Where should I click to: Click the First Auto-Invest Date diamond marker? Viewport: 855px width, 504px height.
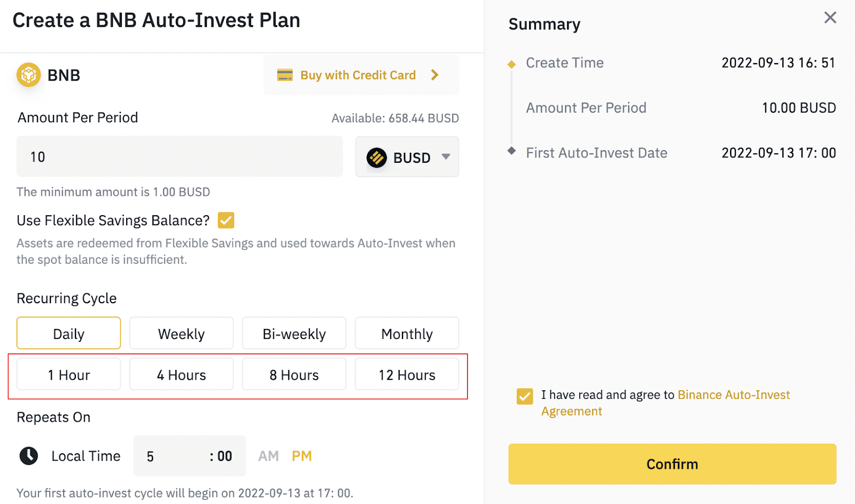(x=511, y=151)
